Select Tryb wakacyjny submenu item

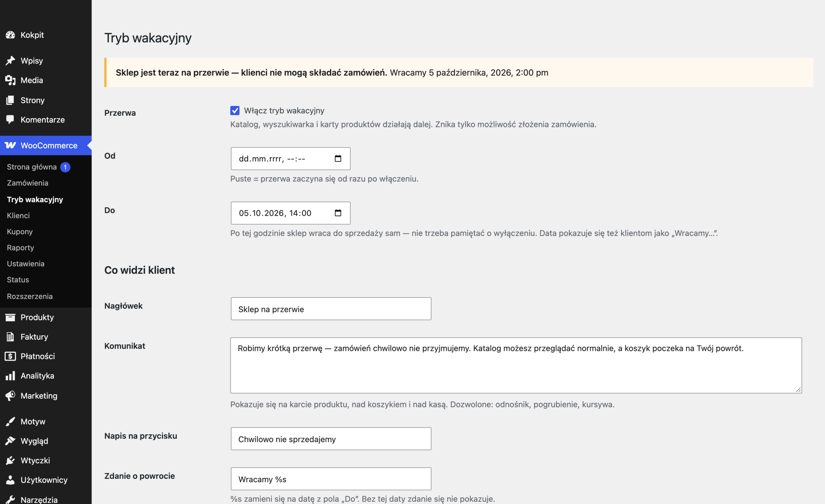(35, 199)
